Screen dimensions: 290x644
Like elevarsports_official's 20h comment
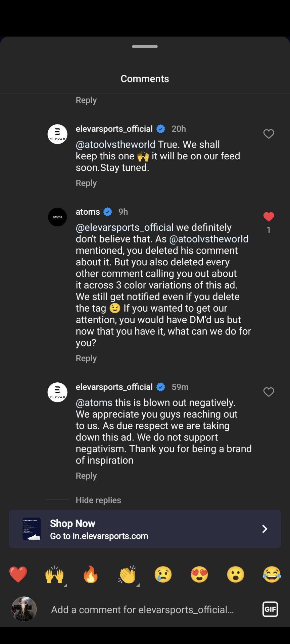(269, 134)
